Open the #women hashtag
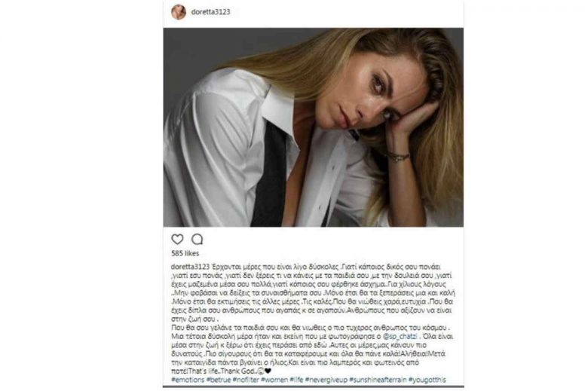 (274, 380)
